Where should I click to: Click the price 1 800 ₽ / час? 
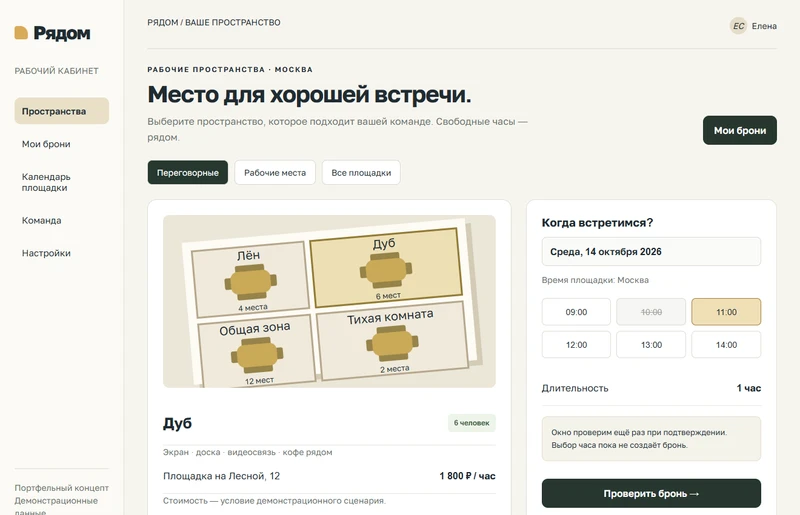point(467,476)
